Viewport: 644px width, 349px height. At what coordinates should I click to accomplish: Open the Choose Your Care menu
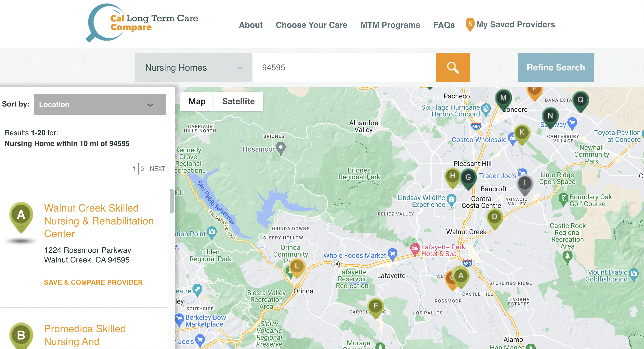(311, 25)
